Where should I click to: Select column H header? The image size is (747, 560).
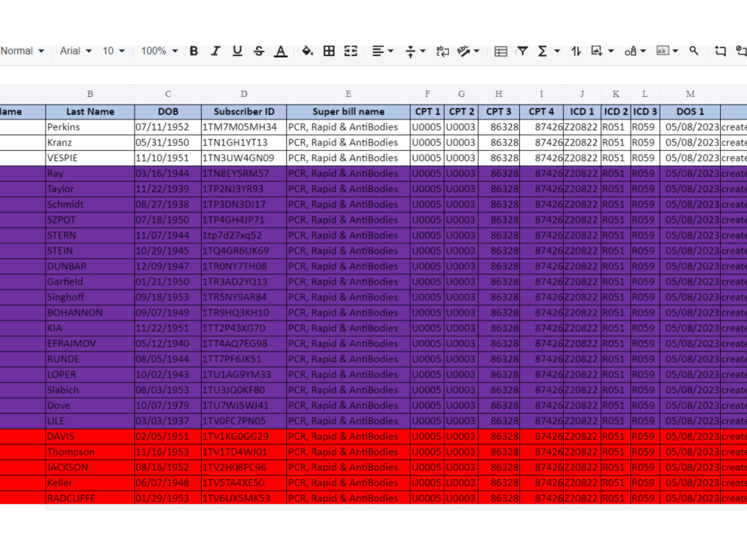pos(499,94)
